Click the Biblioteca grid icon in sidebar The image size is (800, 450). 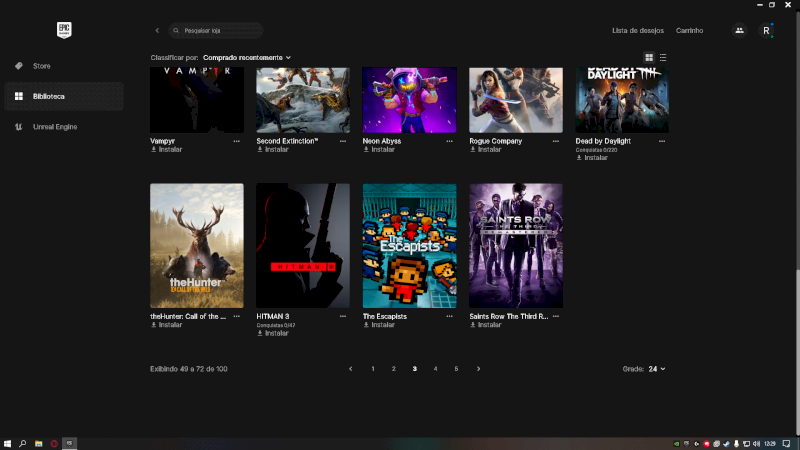pyautogui.click(x=19, y=96)
